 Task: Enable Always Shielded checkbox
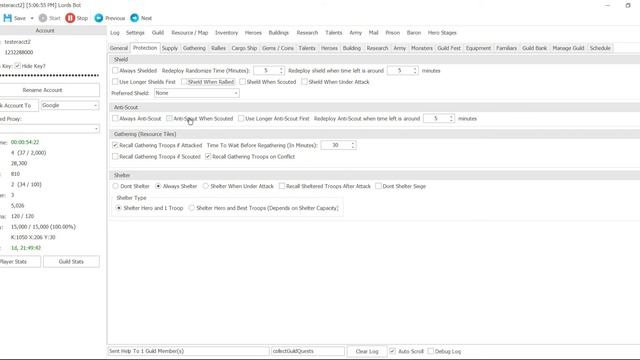tap(115, 71)
